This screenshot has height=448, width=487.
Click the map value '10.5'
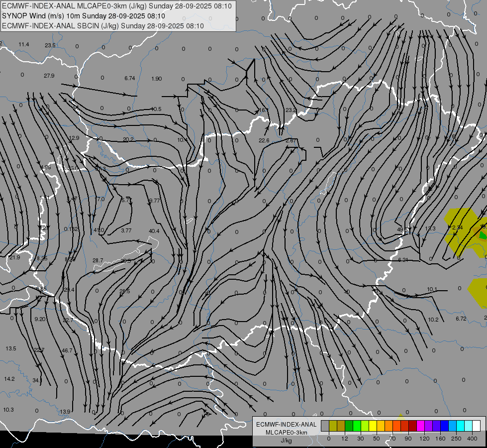156,109
